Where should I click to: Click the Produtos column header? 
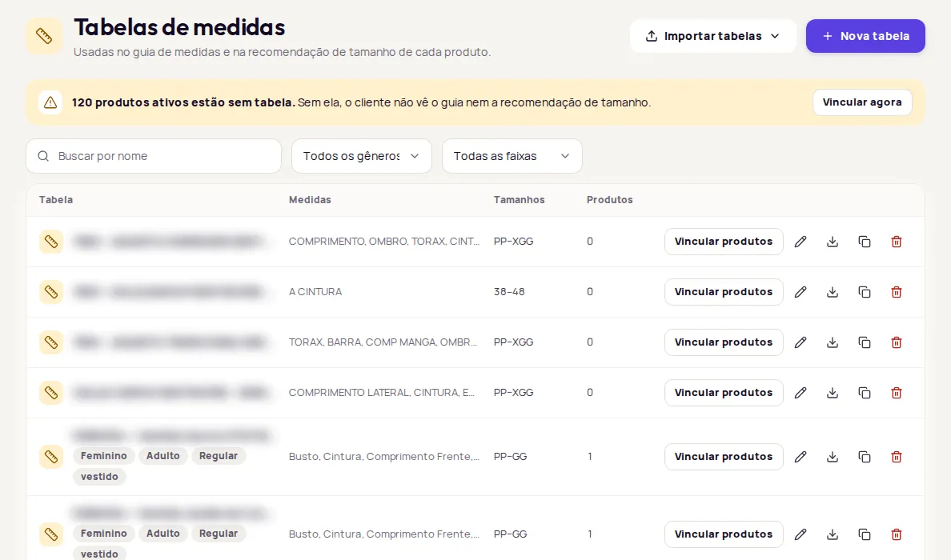click(x=609, y=199)
